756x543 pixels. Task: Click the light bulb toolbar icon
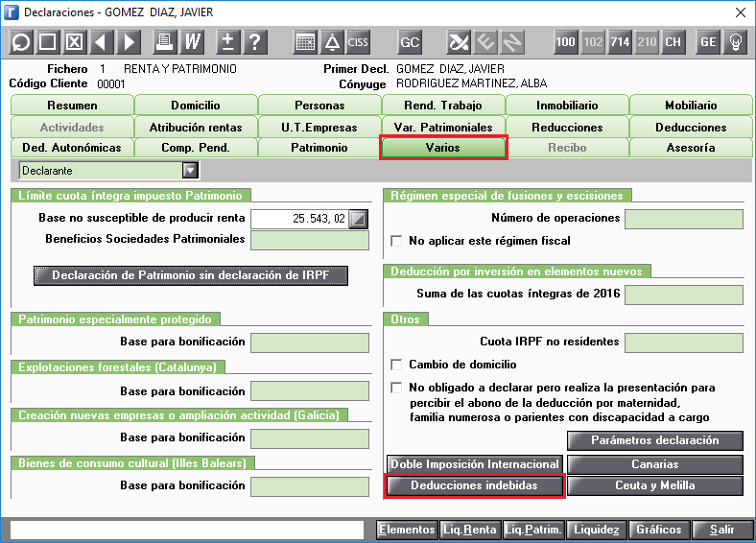(735, 42)
